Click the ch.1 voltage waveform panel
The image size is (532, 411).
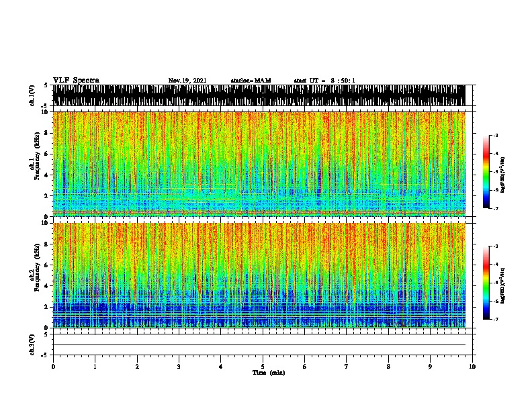coord(259,95)
